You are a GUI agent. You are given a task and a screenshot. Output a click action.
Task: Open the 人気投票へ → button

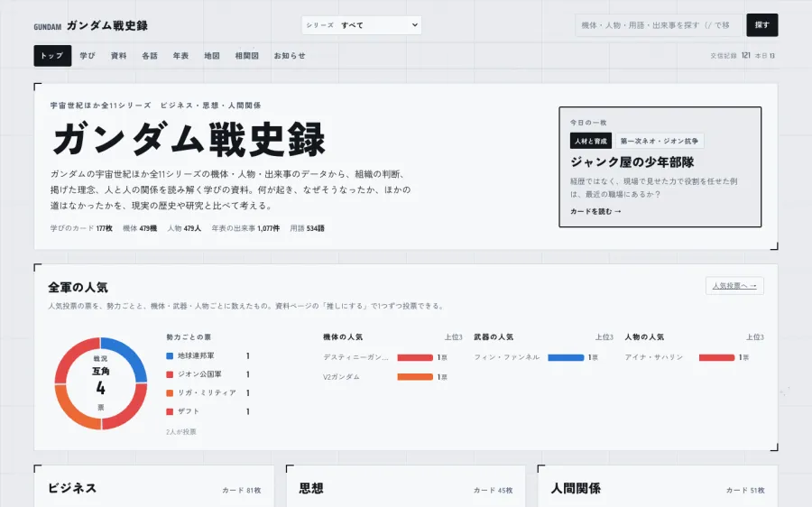click(734, 286)
